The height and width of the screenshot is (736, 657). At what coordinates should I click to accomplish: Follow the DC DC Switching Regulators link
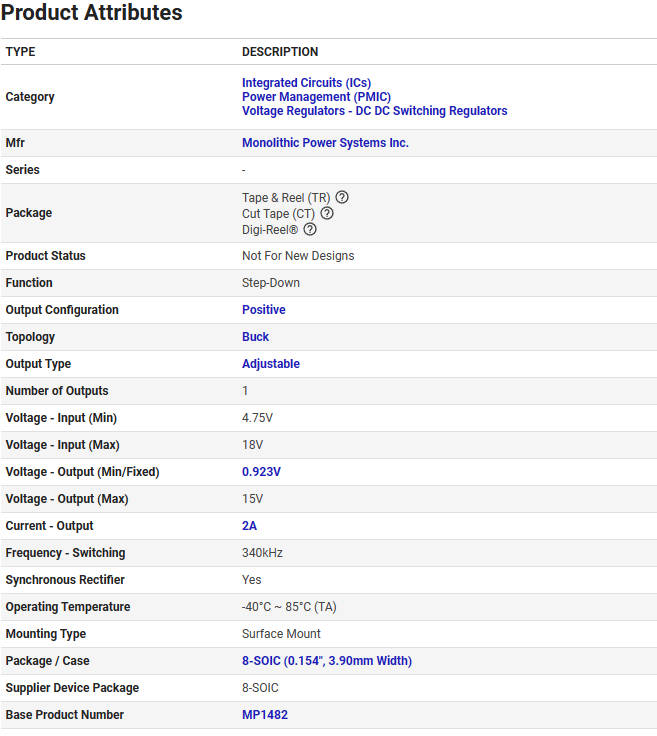pyautogui.click(x=374, y=111)
